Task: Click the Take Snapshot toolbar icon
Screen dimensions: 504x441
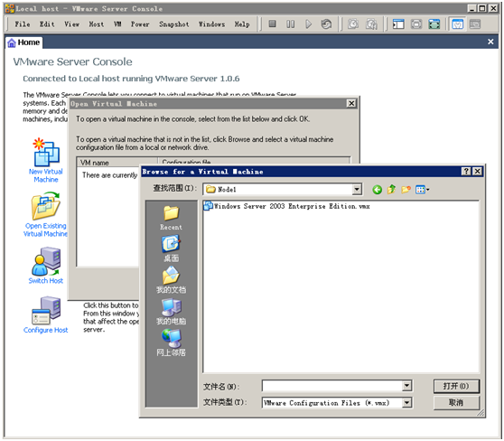Action: pyautogui.click(x=353, y=23)
